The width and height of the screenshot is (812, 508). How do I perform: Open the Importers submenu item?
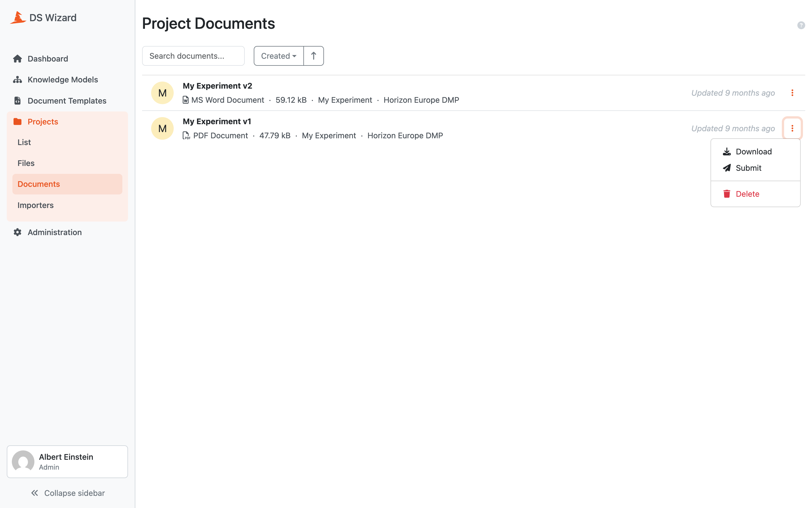click(x=67, y=205)
